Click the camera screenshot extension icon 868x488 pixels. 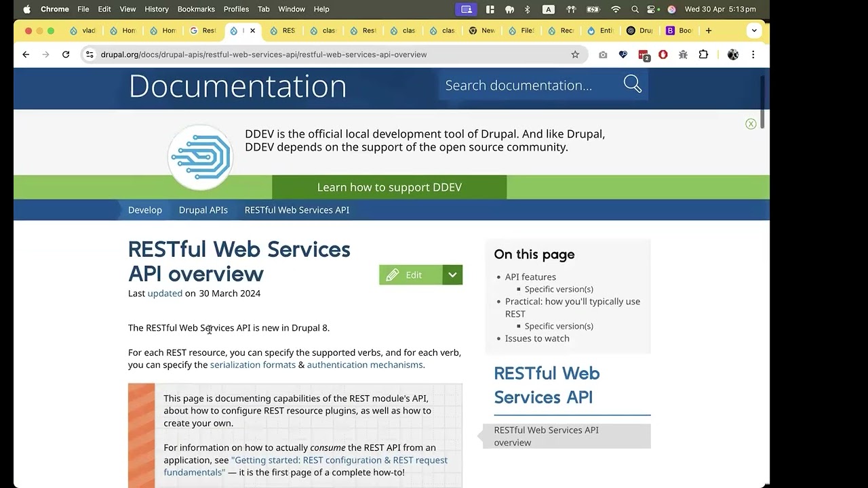click(x=603, y=54)
